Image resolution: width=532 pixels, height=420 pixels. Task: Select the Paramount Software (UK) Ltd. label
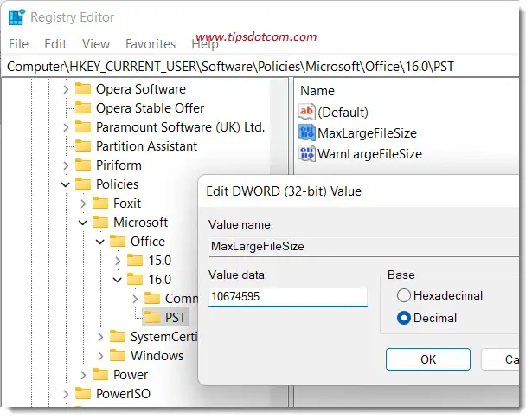point(180,127)
